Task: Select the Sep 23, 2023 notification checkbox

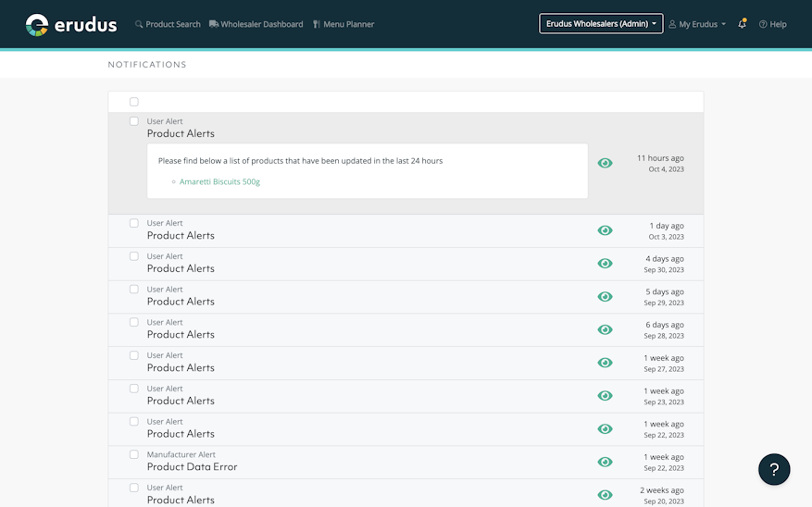Action: coord(134,389)
